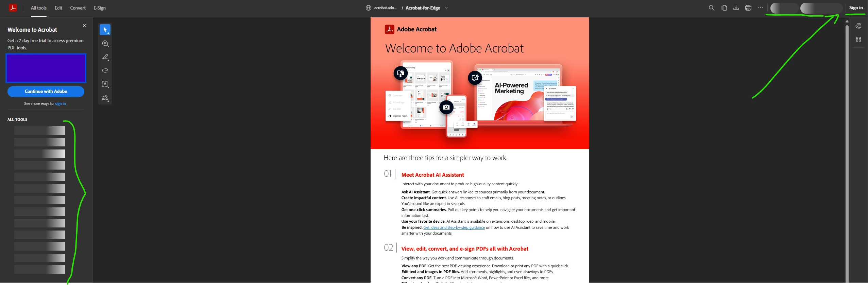Expand the Acrobat-for-Edge file name dropdown
Viewport: 868px width, 285px height.
[x=446, y=8]
